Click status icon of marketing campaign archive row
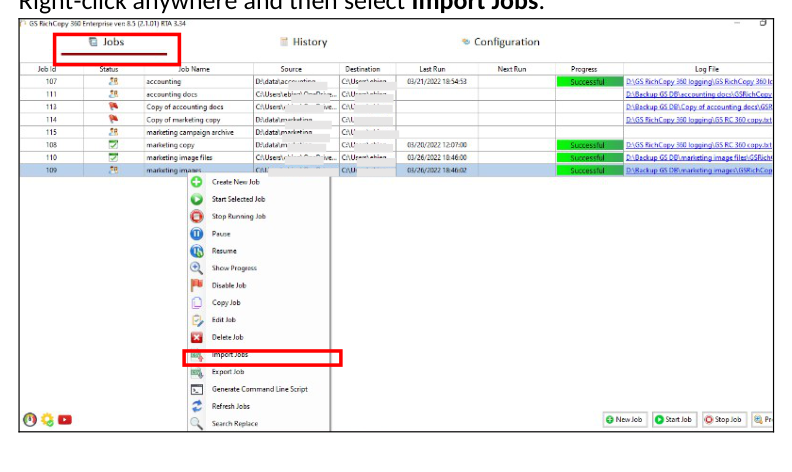Image resolution: width=792 pixels, height=472 pixels. point(113,131)
